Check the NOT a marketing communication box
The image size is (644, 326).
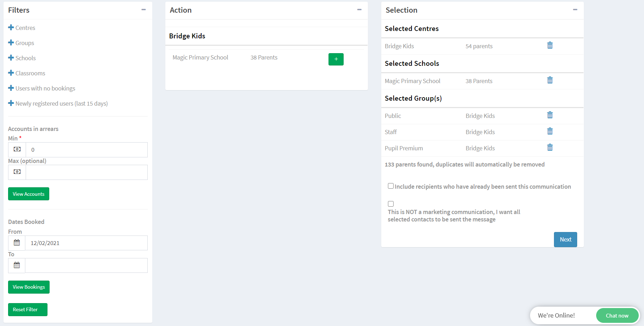point(390,203)
